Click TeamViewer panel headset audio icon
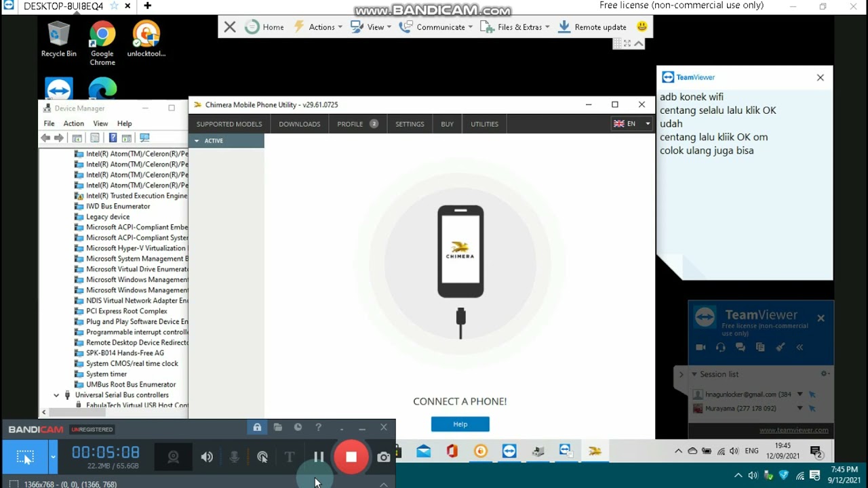 click(720, 347)
